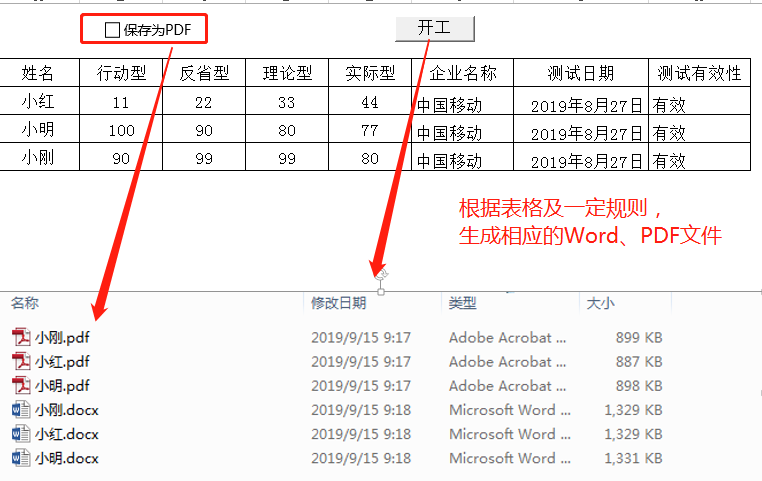Enable the 保存为PDF checkbox
Viewport: 762px width, 481px height.
pos(112,30)
